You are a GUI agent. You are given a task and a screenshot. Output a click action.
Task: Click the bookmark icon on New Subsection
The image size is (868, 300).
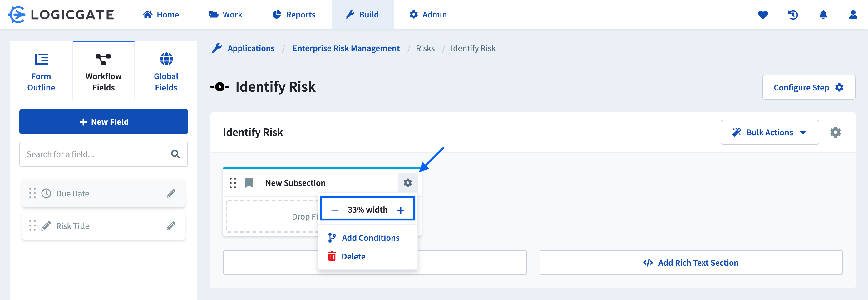point(249,182)
